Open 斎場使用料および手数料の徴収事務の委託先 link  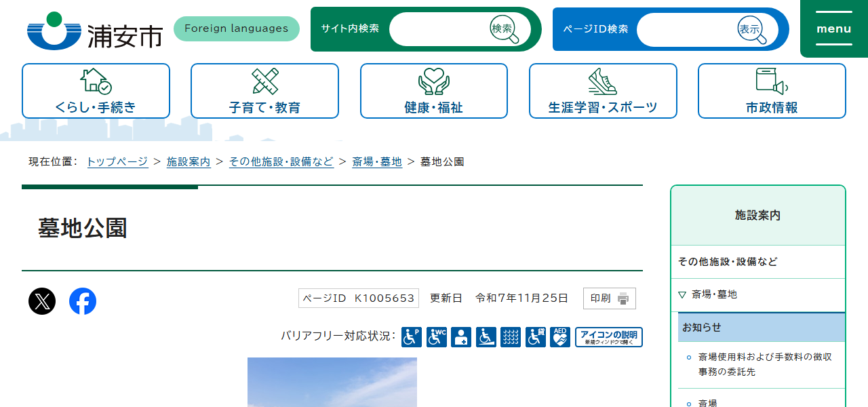click(765, 364)
